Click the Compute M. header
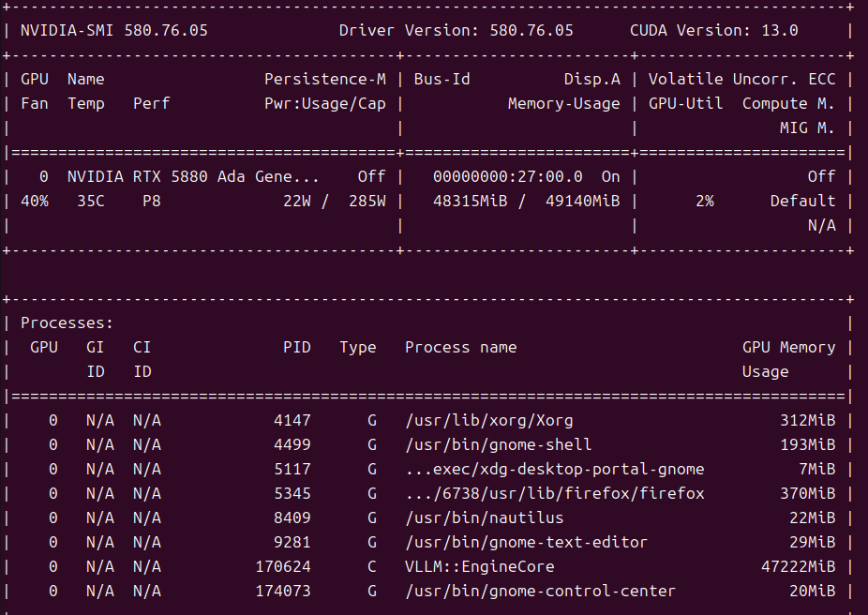 click(788, 103)
